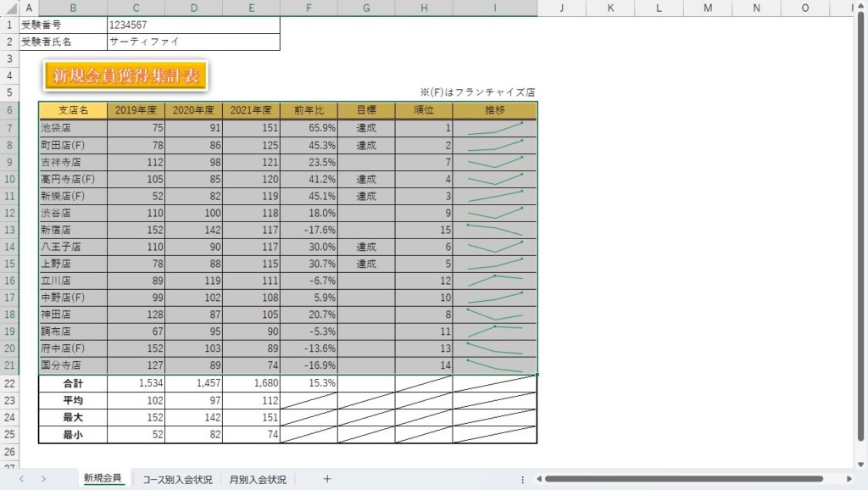The image size is (868, 490).
Task: Click the 新規会員獲得集計表 title banner
Action: tap(126, 75)
